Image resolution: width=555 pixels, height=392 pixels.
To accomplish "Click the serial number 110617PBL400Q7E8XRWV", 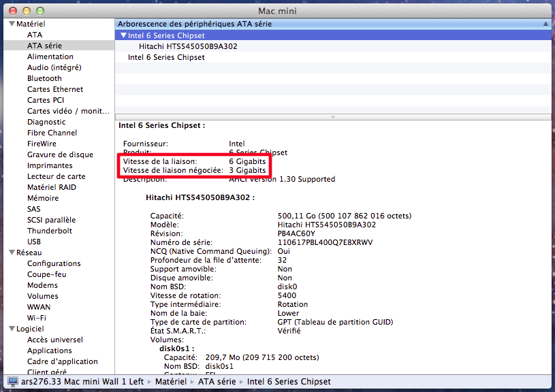I will 325,242.
